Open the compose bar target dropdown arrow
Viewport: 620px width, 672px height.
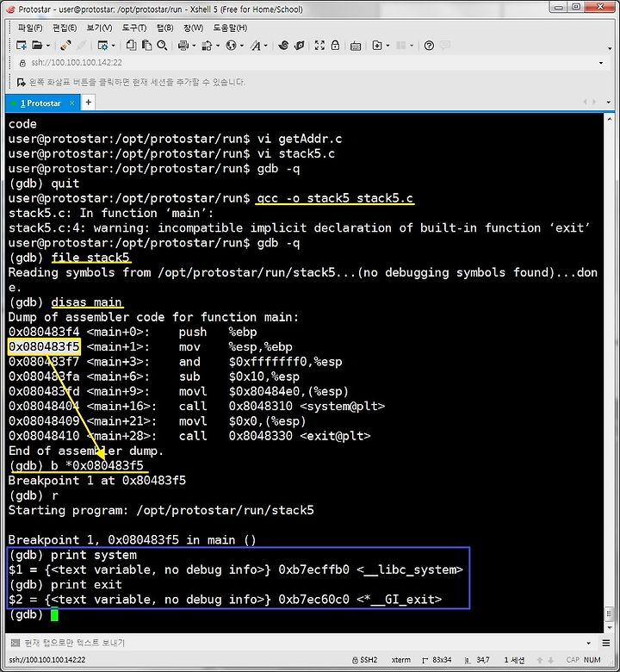[x=588, y=643]
